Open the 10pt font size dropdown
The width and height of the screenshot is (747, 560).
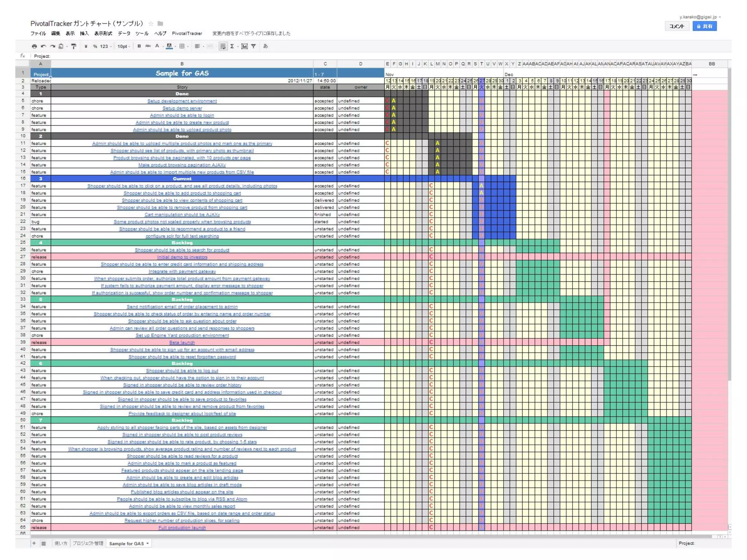124,46
